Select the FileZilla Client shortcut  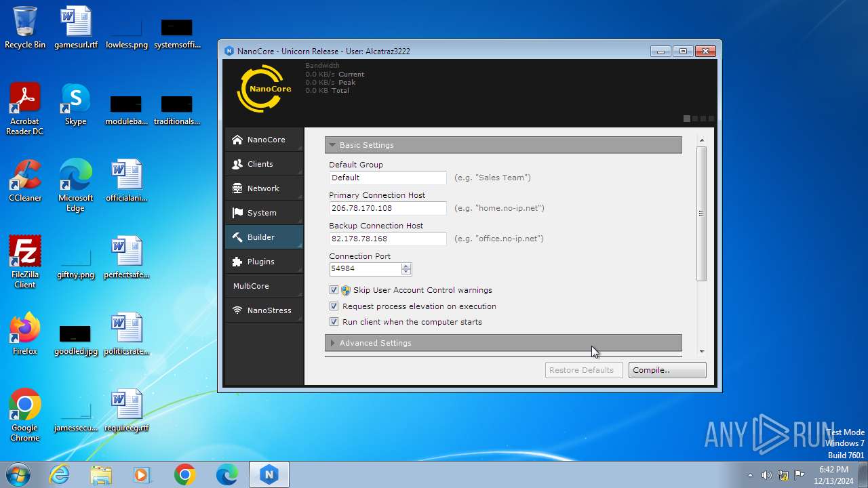(x=25, y=262)
